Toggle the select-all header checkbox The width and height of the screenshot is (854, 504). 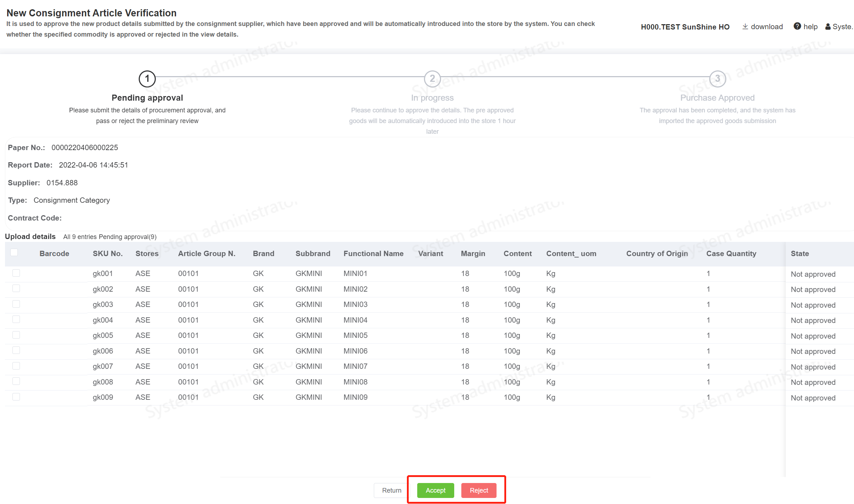tap(14, 253)
